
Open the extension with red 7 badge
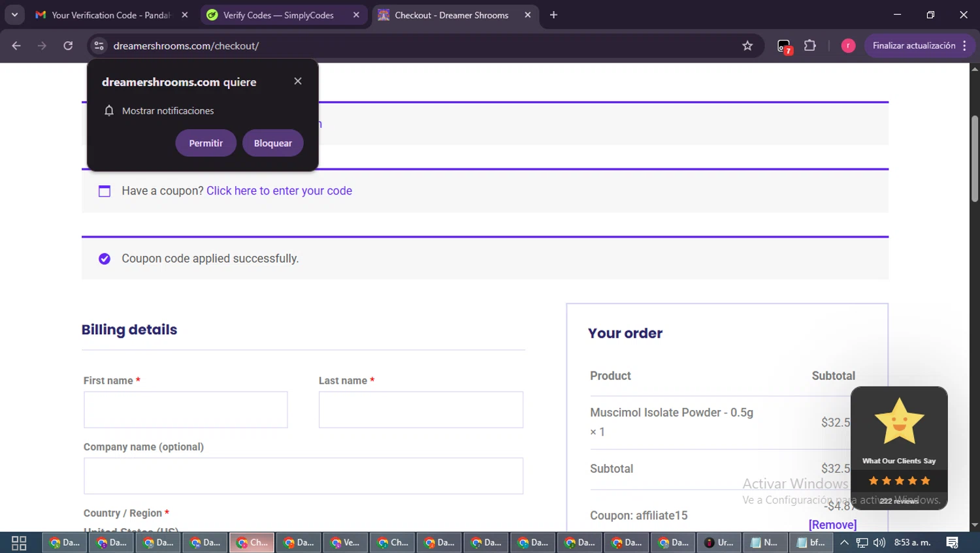[784, 46]
